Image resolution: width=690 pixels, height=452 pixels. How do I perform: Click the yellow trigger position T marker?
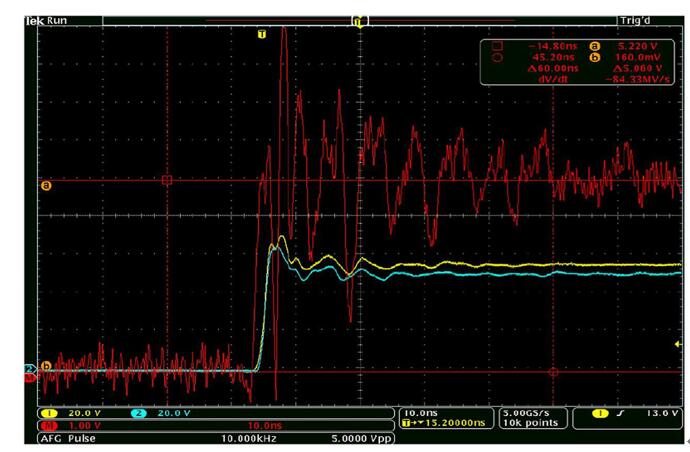tap(262, 34)
